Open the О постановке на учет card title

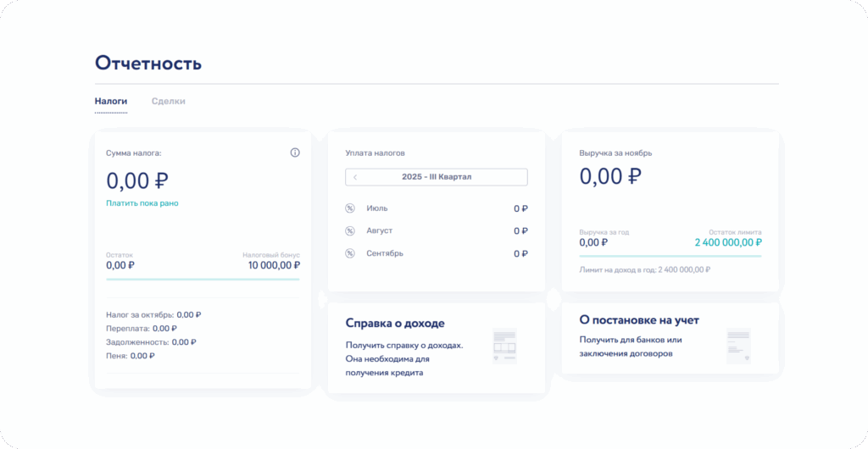639,320
